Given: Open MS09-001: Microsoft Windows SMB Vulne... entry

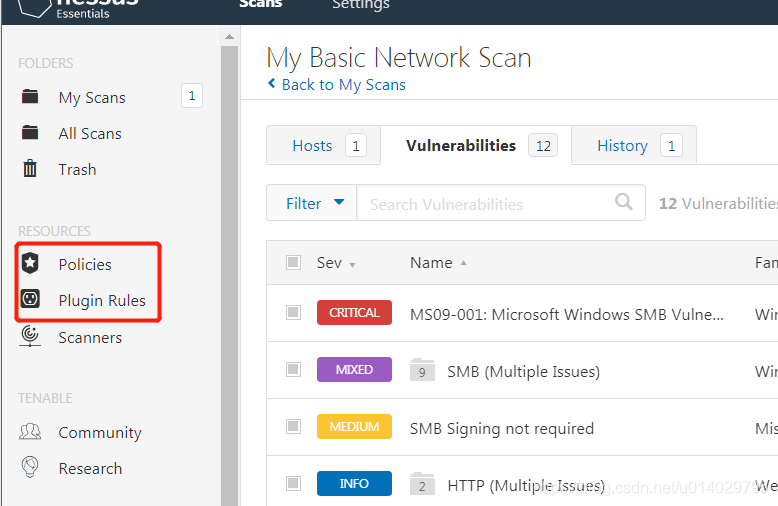Looking at the screenshot, I should click(x=567, y=314).
